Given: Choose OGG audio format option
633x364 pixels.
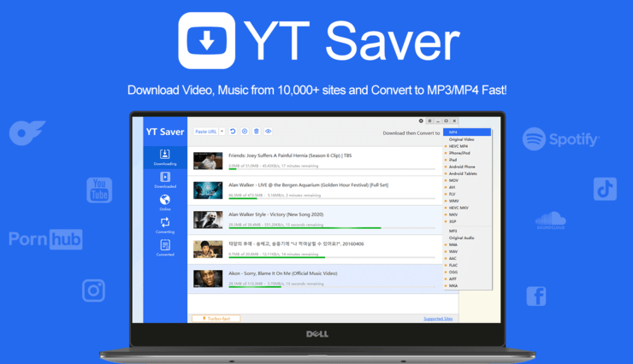Looking at the screenshot, I should click(x=453, y=273).
